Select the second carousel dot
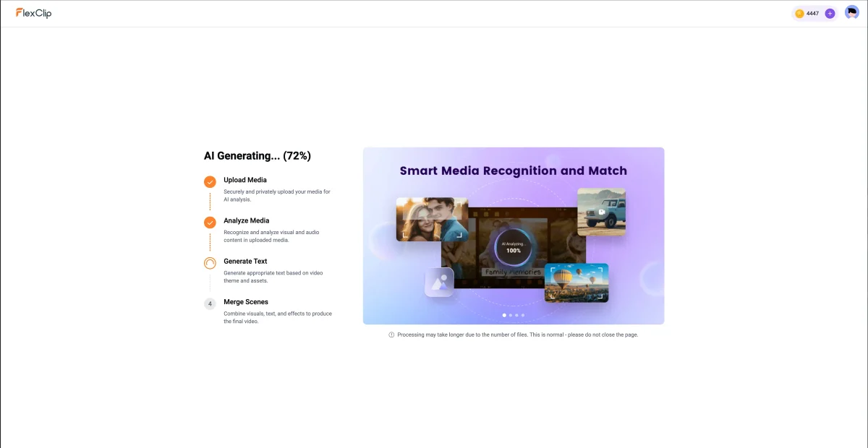Image resolution: width=868 pixels, height=448 pixels. pos(510,315)
